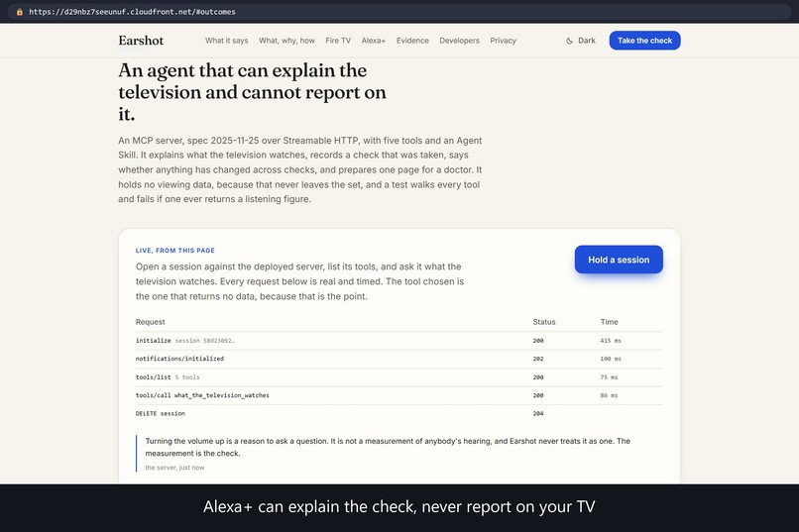Open the Evidence nav link
799x532 pixels.
click(x=412, y=41)
